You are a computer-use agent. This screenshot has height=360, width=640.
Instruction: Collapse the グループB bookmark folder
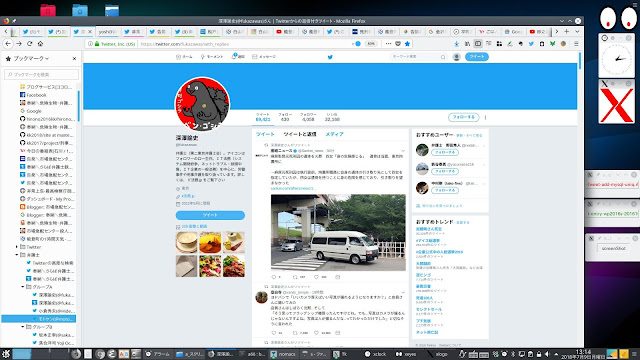(23, 327)
